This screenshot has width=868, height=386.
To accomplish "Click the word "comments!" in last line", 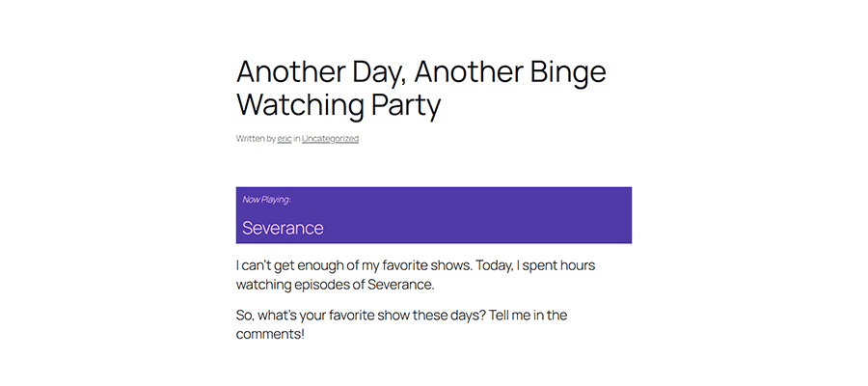I will click(x=270, y=335).
